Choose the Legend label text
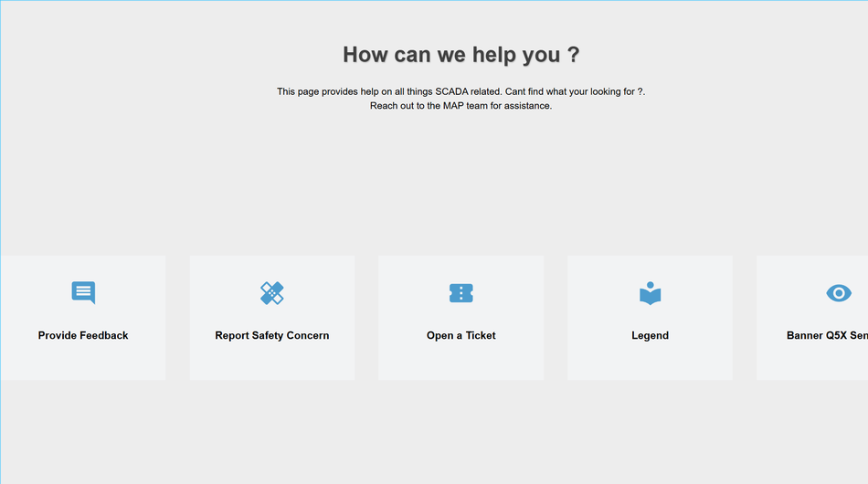Screen dimensions: 868x484 650,335
